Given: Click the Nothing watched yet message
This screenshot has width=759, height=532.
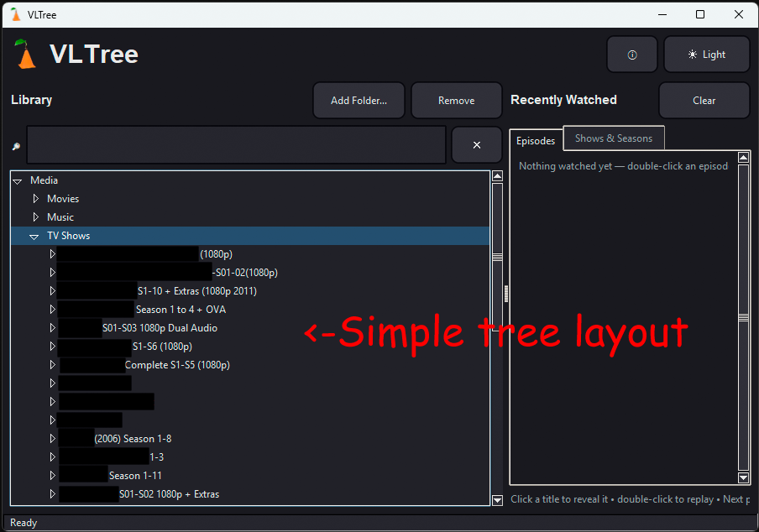Looking at the screenshot, I should [x=623, y=166].
